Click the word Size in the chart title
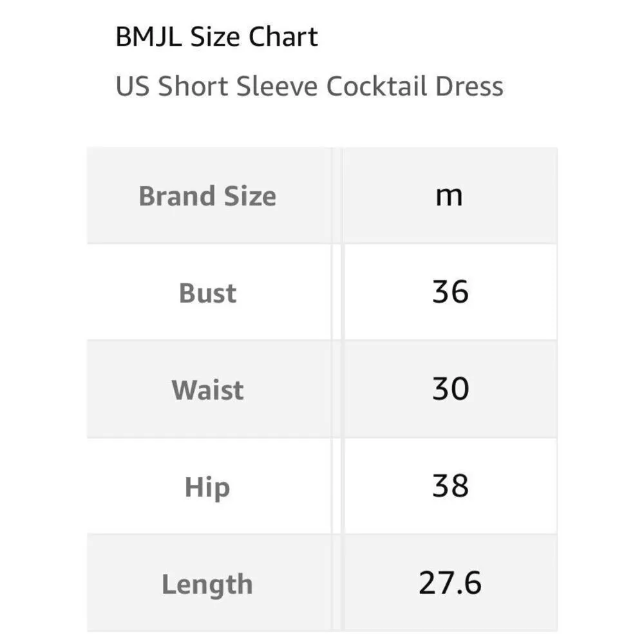Viewport: 644px width, 644px height. 216,37
